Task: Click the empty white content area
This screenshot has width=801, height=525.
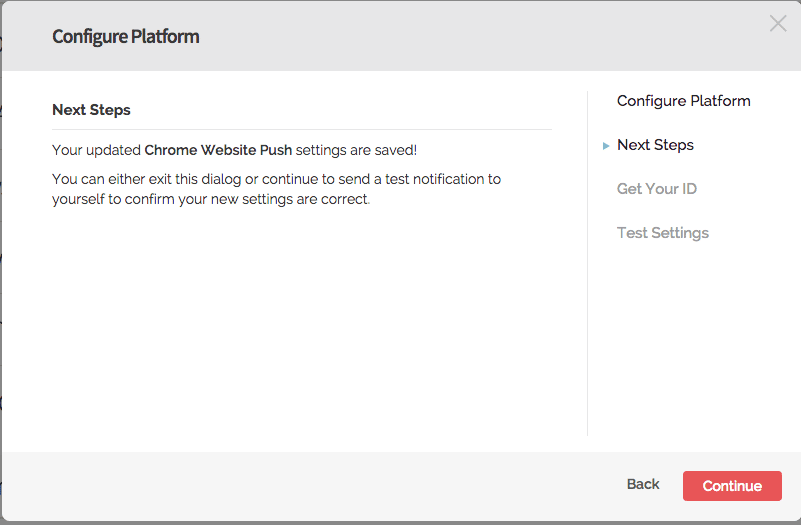Action: 300,330
